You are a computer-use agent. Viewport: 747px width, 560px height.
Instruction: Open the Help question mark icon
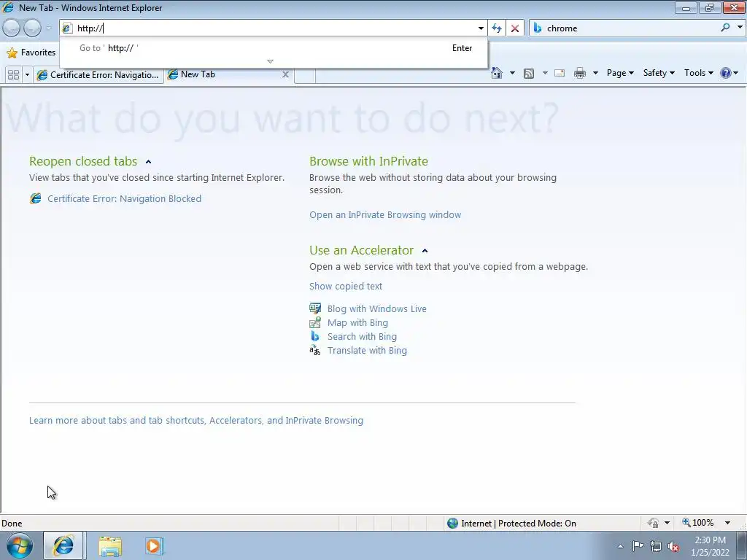[726, 73]
